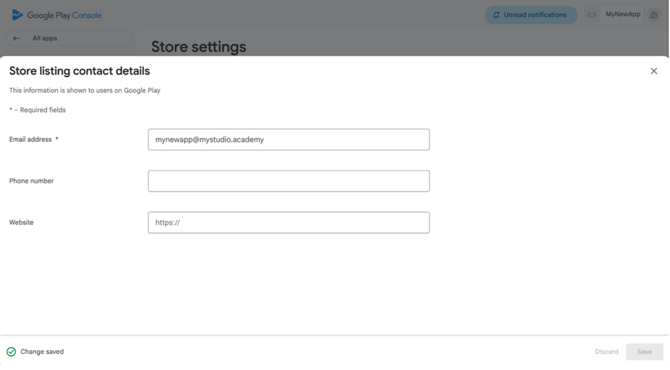The image size is (670, 370).
Task: Click the MyNewApp app name
Action: (623, 15)
